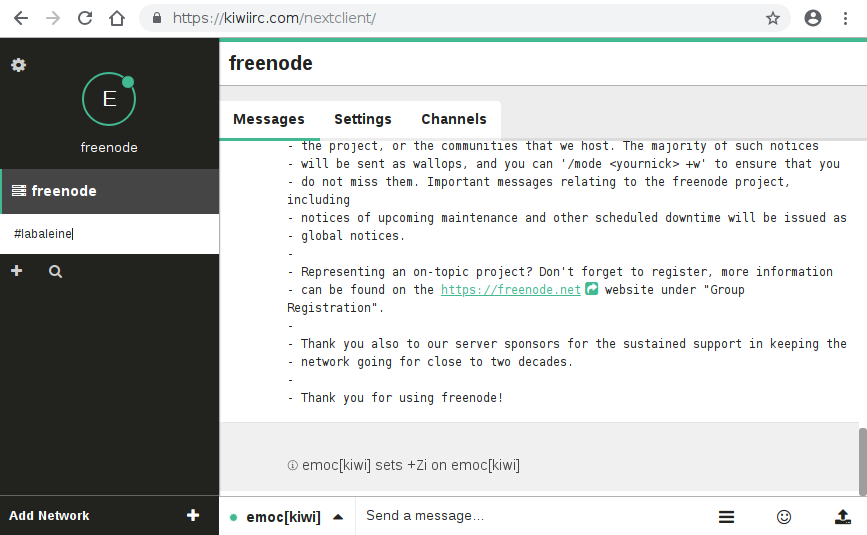Image resolution: width=867 pixels, height=535 pixels.
Task: Click the freenode network avatar circle
Action: (109, 99)
